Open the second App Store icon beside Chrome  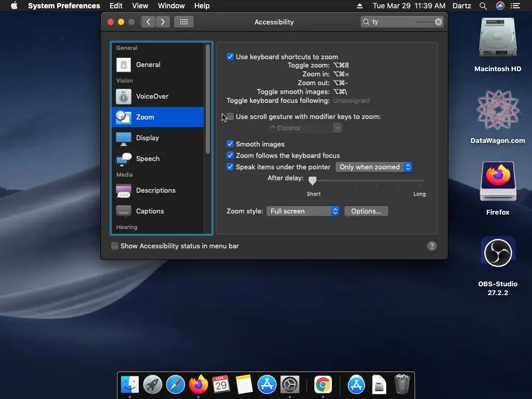coord(356,385)
